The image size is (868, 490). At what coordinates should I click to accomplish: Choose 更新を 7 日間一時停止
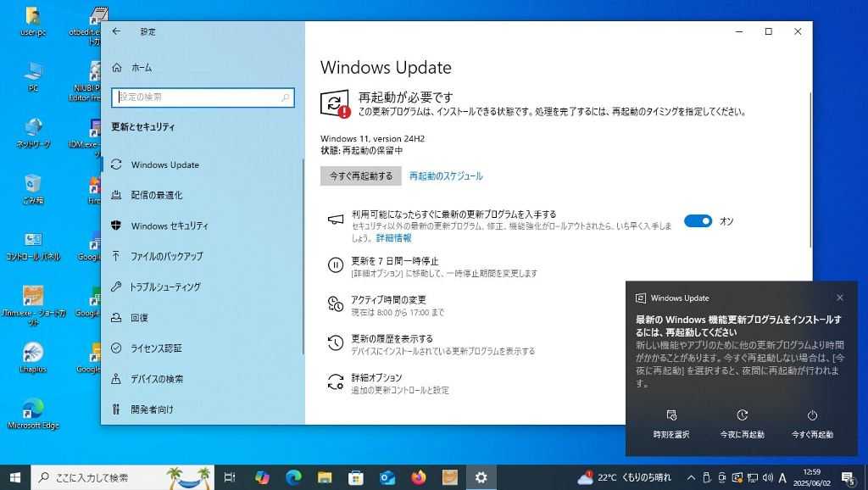(431, 266)
